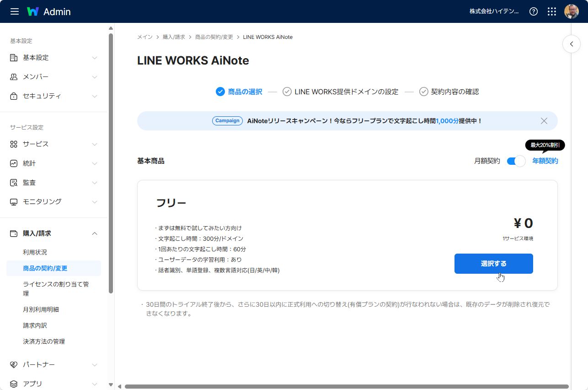The image size is (588, 390).
Task: Expand the パートナー menu chevron
Action: pyautogui.click(x=95, y=365)
